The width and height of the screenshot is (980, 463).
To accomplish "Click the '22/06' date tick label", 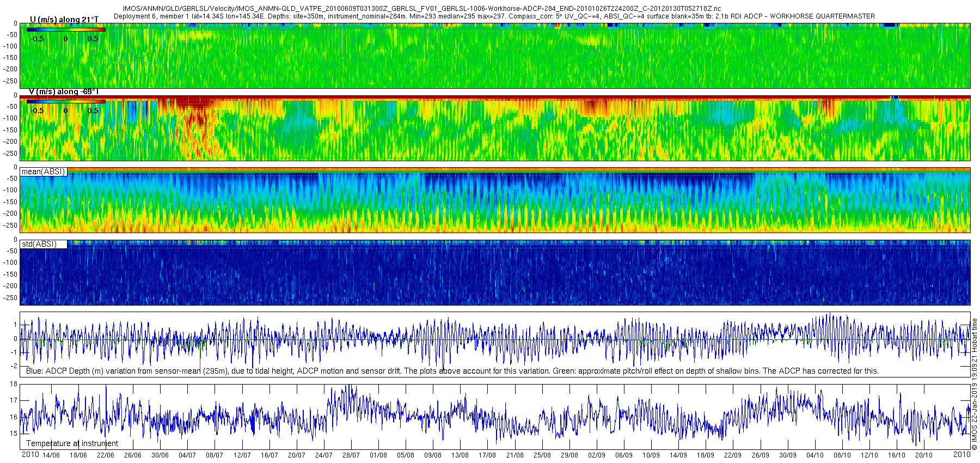I will click(106, 455).
